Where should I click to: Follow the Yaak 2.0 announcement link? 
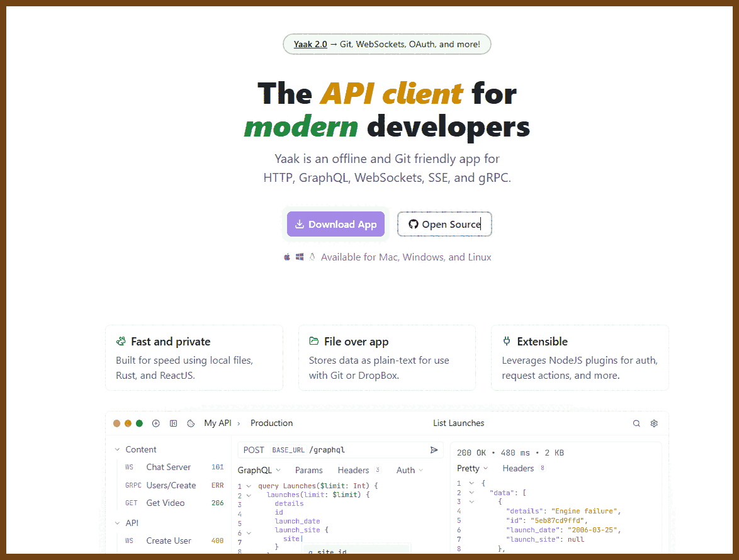(310, 44)
